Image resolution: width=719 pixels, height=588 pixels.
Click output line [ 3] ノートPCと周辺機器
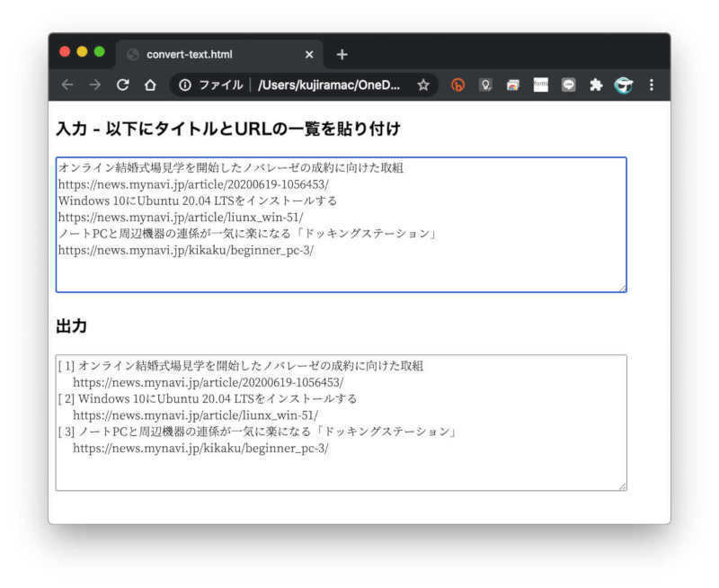coord(258,432)
